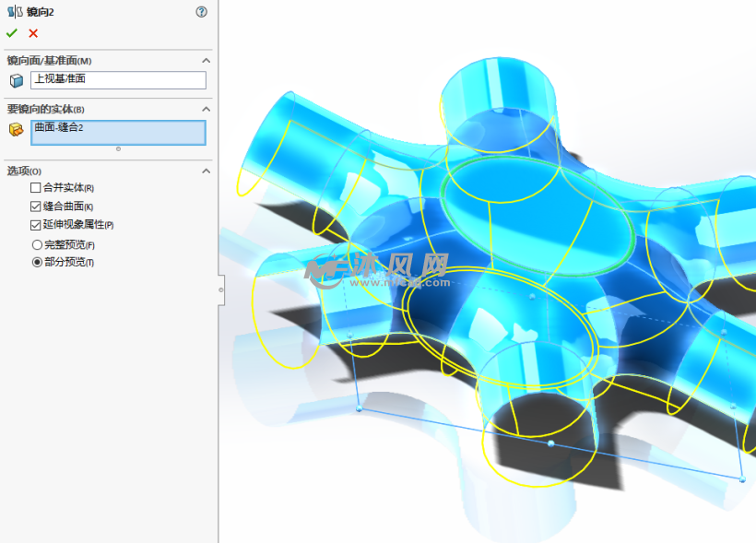
Task: Select the 完整预览 radio button
Action: point(37,245)
